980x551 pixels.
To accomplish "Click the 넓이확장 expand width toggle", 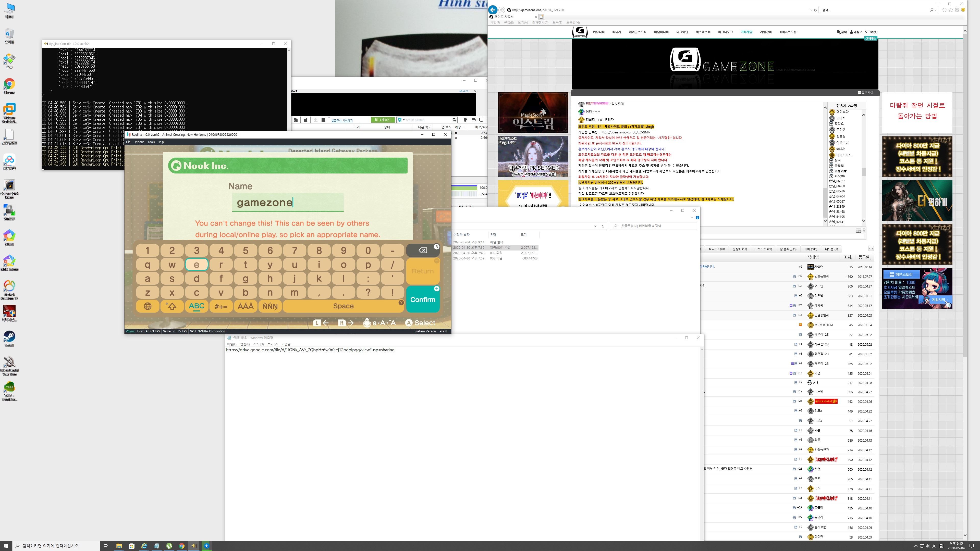I will (865, 92).
